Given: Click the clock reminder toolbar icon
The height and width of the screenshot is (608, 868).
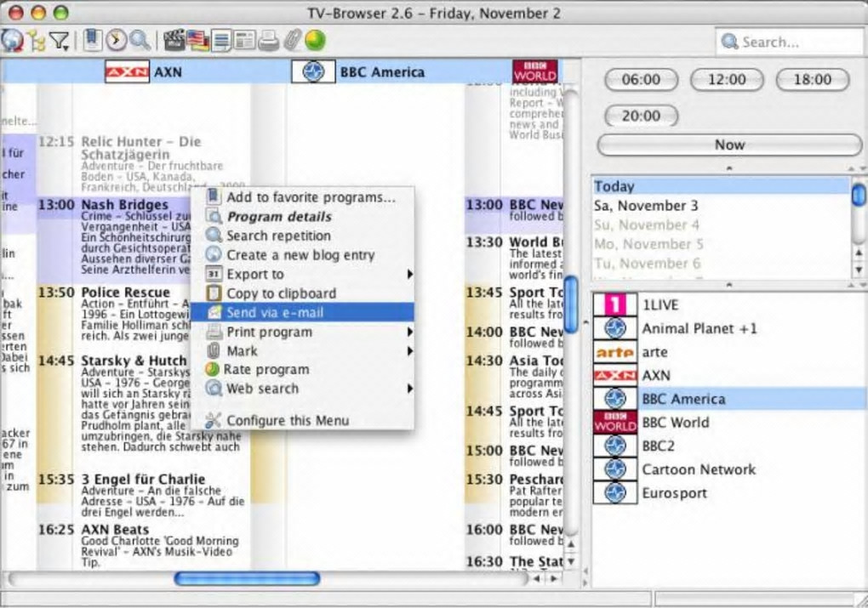Looking at the screenshot, I should click(x=117, y=40).
